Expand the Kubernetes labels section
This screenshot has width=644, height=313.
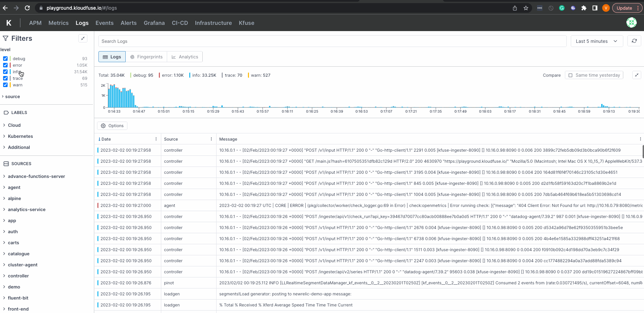(20, 136)
